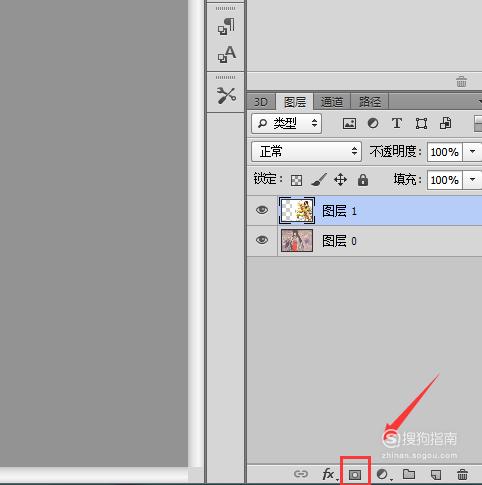The height and width of the screenshot is (485, 482).
Task: Hide 图层 1 with its eye icon
Action: click(x=262, y=210)
